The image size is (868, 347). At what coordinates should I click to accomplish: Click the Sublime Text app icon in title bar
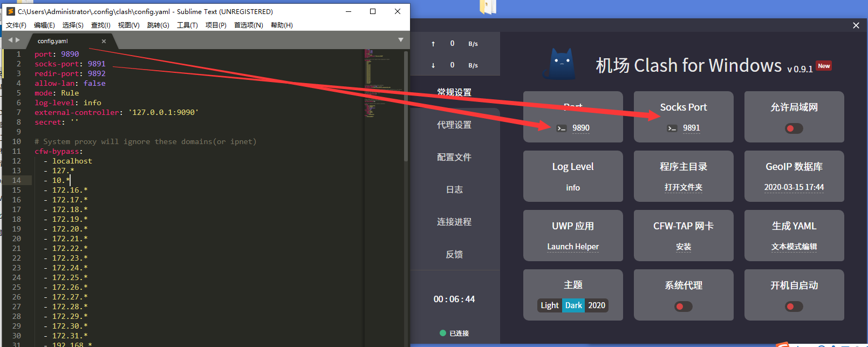(10, 11)
